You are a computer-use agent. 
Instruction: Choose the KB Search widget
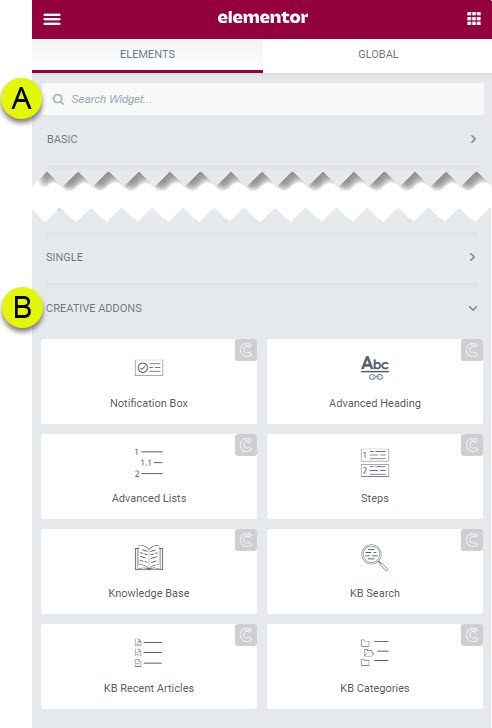375,572
